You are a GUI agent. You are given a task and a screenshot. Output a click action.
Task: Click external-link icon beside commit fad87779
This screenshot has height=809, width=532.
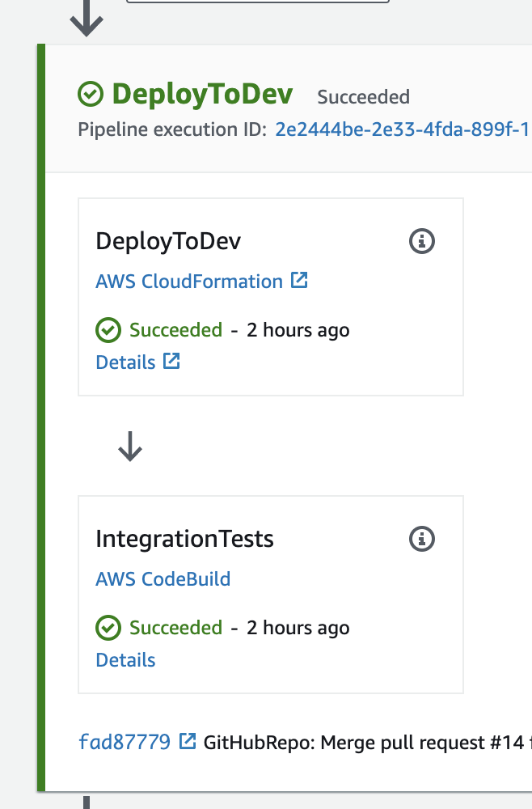188,741
